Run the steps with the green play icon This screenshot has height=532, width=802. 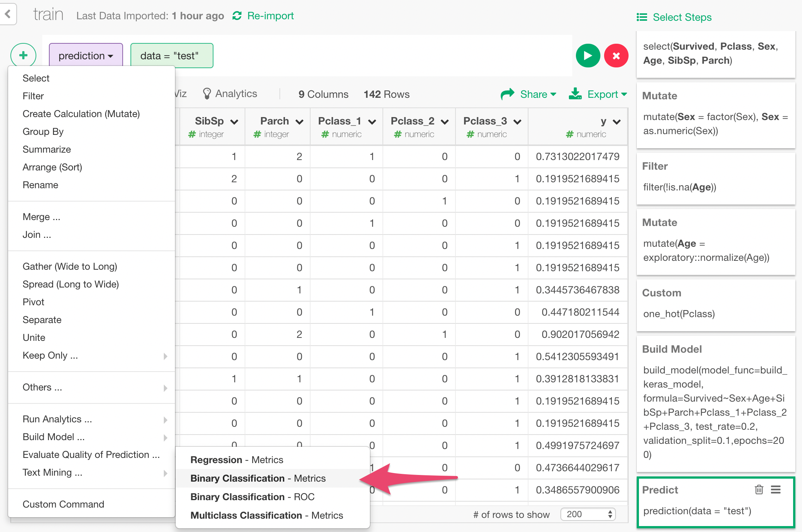coord(588,56)
